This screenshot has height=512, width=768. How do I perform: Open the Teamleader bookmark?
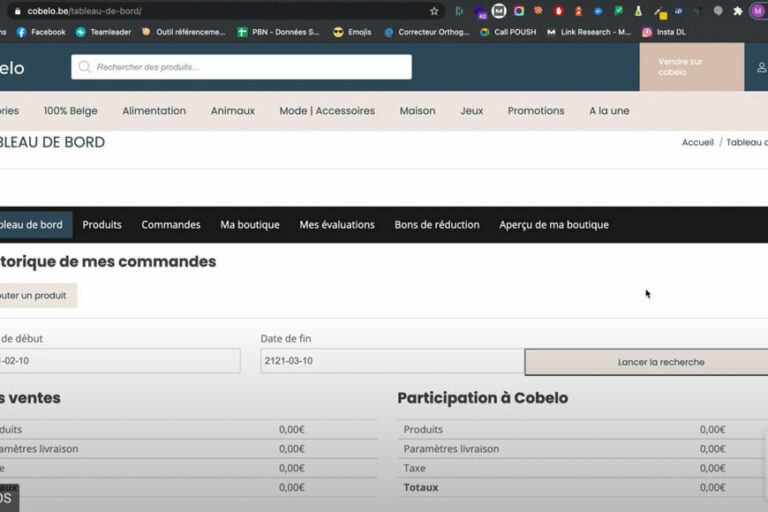click(103, 32)
